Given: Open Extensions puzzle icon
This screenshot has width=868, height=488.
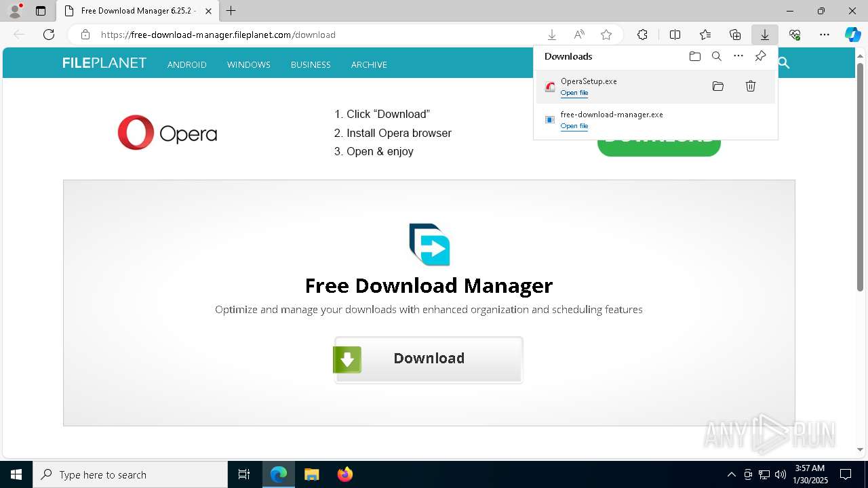Looking at the screenshot, I should 642,35.
